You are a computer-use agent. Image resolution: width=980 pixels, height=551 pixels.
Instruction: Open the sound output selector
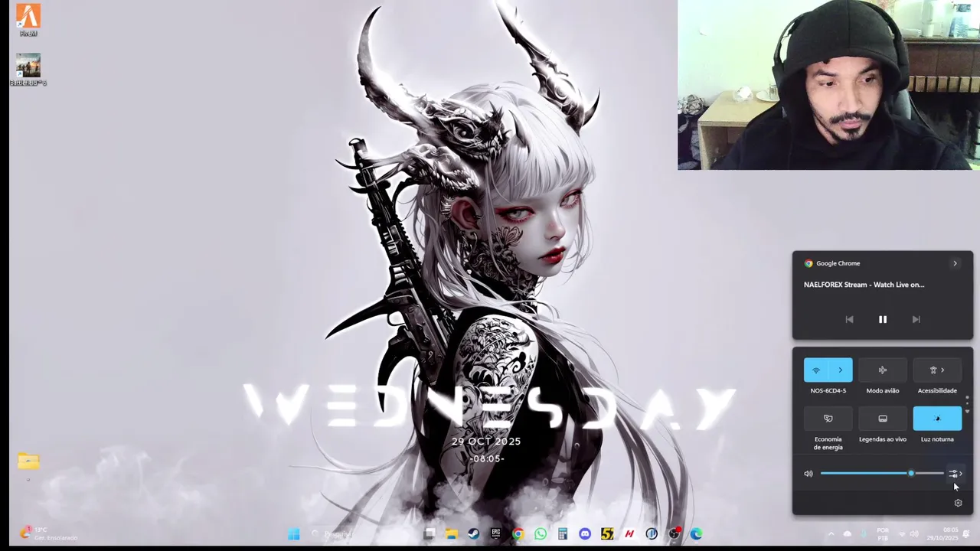pos(955,474)
